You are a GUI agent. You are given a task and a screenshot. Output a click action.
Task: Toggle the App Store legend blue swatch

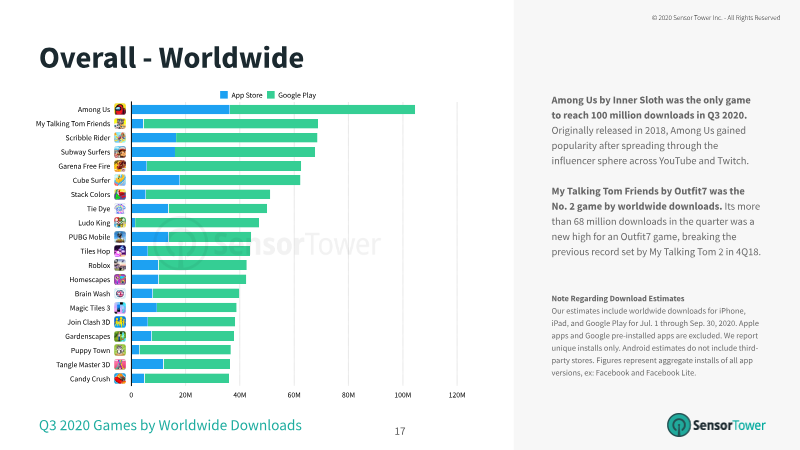point(223,95)
